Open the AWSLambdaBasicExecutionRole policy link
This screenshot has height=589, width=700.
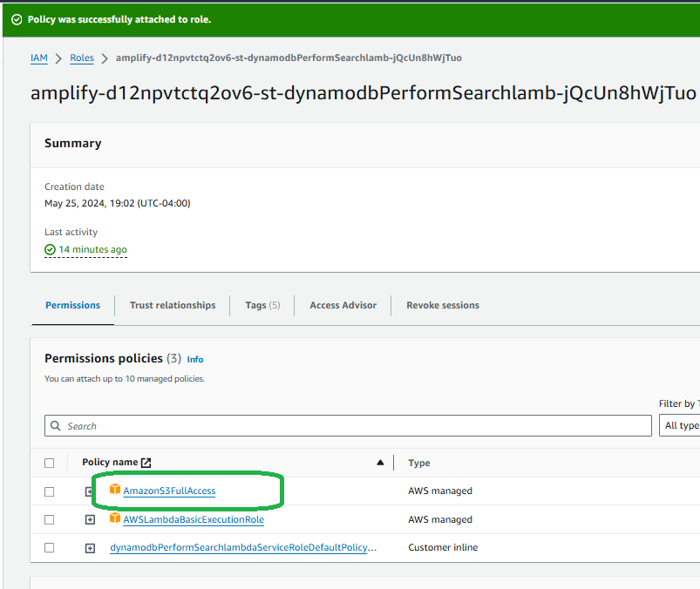194,519
